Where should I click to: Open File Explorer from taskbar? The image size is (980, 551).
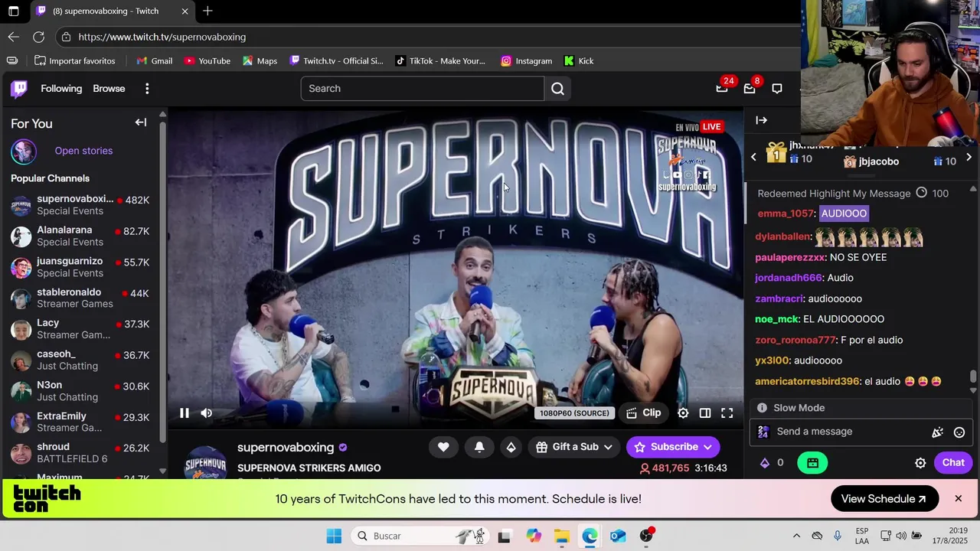[x=561, y=536]
